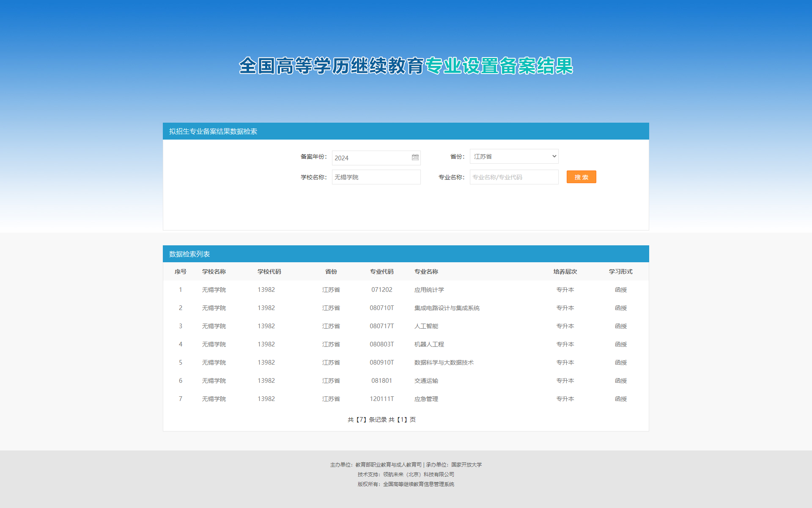
Task: Click the 学校代码 column header
Action: [x=269, y=272]
